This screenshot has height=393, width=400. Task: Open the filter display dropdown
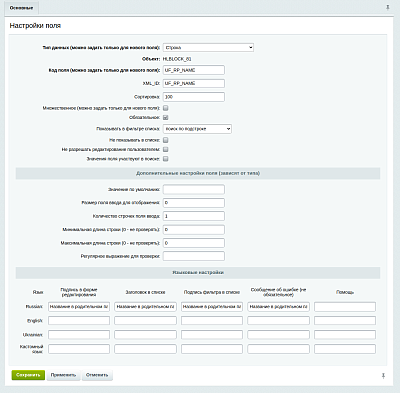click(x=197, y=129)
